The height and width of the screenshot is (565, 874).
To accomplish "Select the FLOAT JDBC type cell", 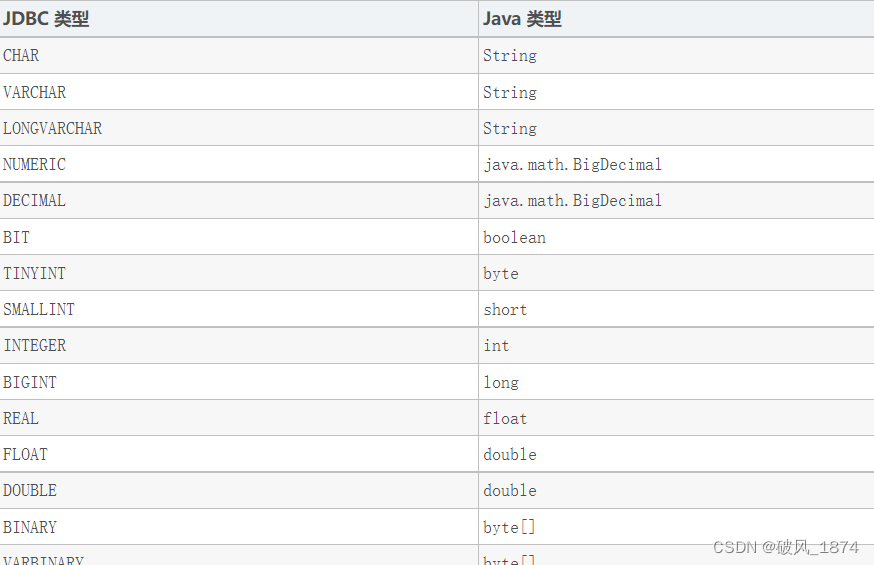I will click(239, 454).
